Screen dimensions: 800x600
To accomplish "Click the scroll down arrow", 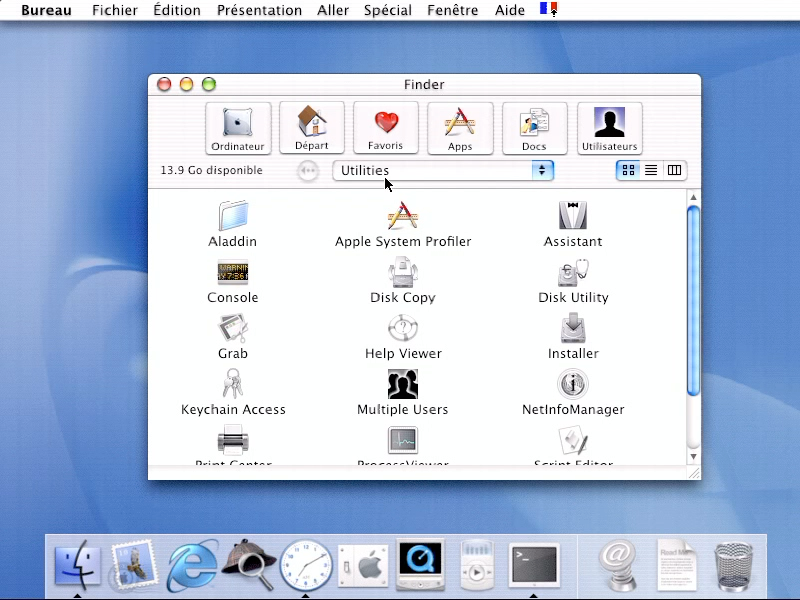I will click(693, 457).
